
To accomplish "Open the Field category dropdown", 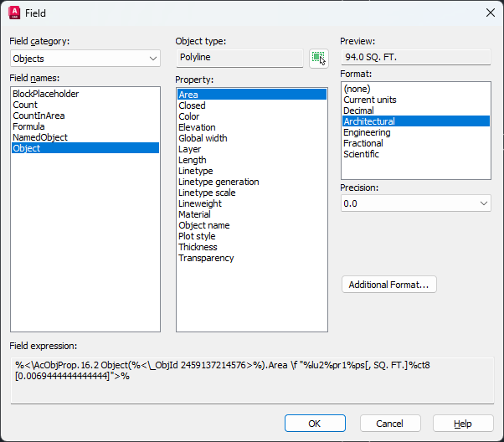I will click(x=85, y=59).
